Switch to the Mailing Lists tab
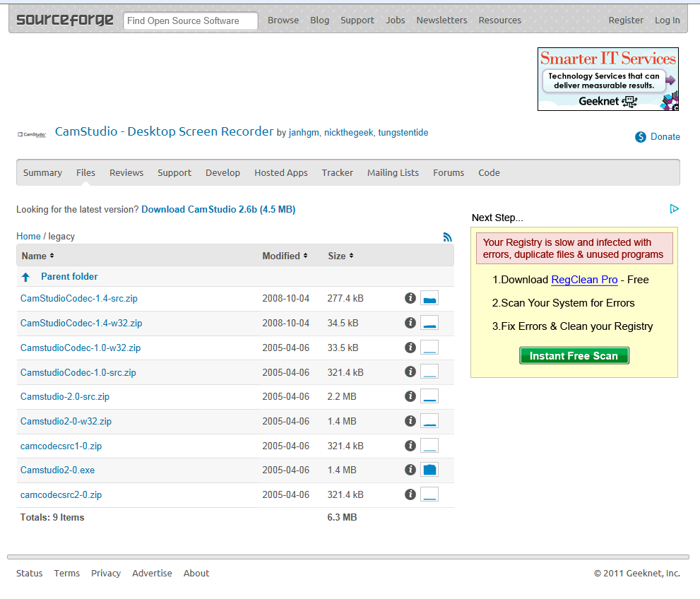 click(393, 173)
